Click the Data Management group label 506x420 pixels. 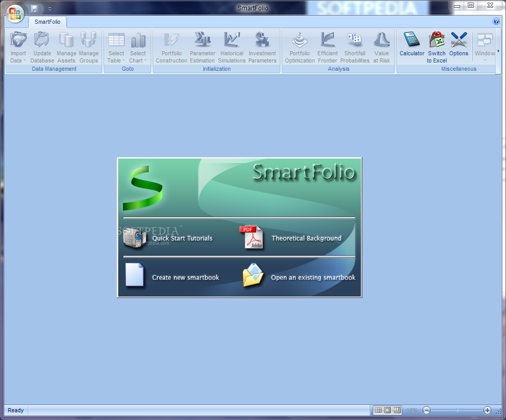pyautogui.click(x=54, y=69)
